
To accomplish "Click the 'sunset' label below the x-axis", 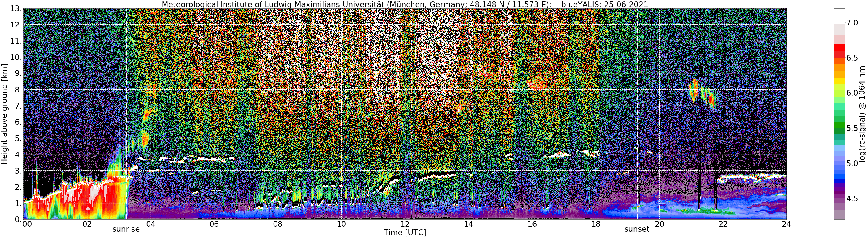I will coord(637,229).
